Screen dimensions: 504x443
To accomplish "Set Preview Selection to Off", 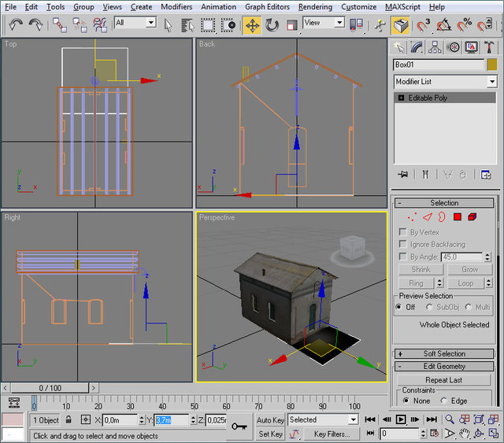I will click(x=399, y=307).
